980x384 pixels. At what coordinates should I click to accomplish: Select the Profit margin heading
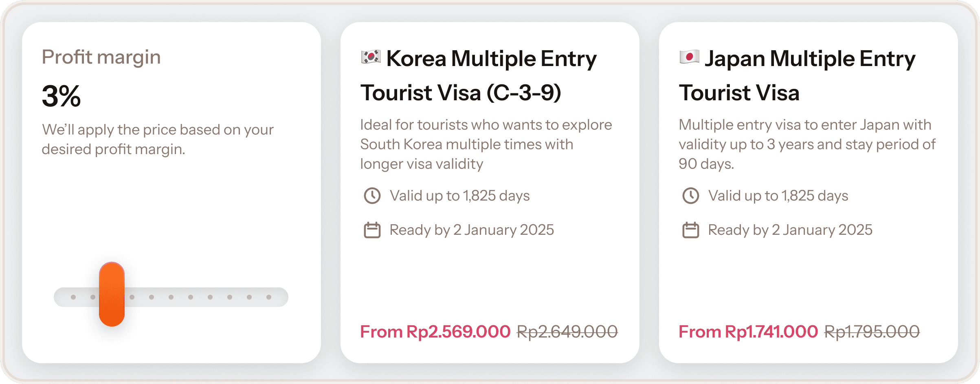coord(101,57)
